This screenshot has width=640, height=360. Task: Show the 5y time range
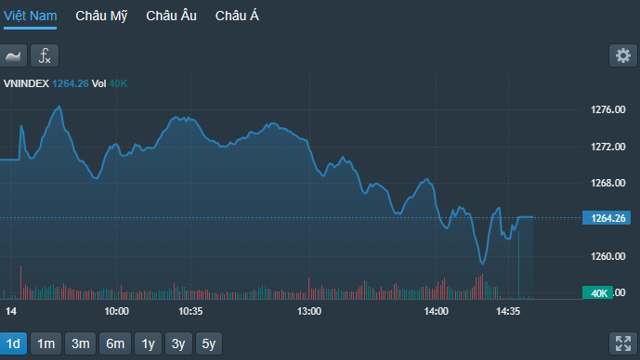[209, 343]
